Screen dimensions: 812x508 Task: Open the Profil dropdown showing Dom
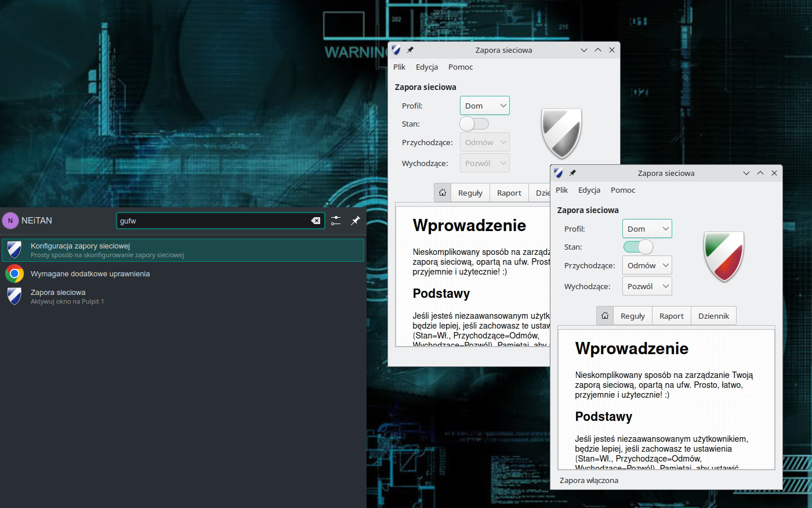coord(647,228)
